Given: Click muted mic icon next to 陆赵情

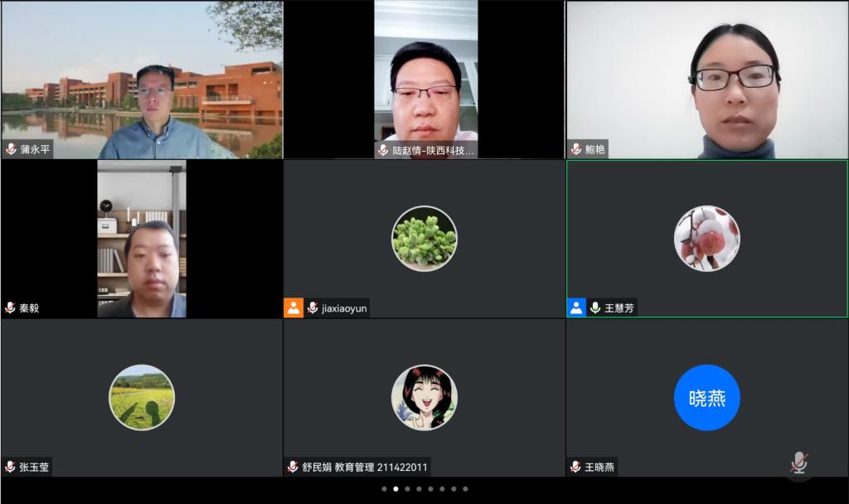Looking at the screenshot, I should click(383, 150).
